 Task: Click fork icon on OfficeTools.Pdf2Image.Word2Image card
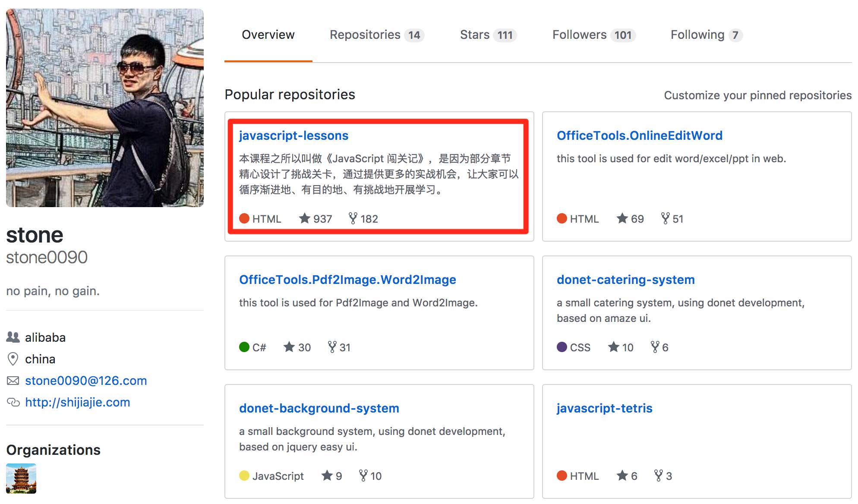(332, 347)
